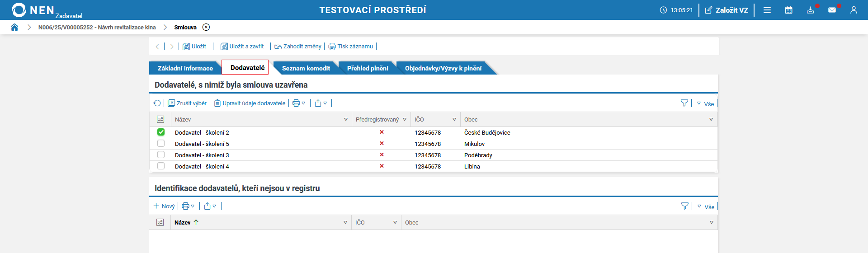Open the hamburger menu in the header
868x253 pixels.
pyautogui.click(x=767, y=10)
